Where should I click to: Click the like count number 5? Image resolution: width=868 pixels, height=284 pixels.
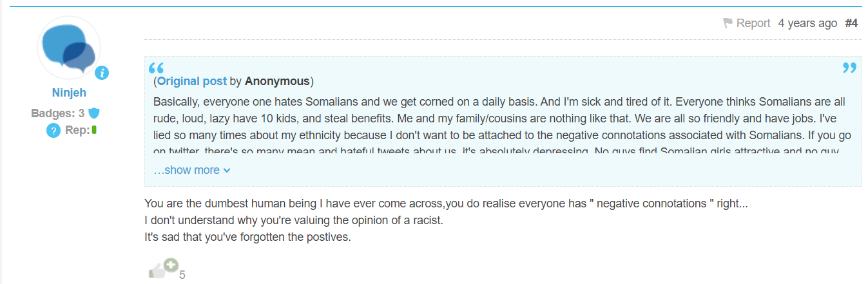[x=182, y=275]
